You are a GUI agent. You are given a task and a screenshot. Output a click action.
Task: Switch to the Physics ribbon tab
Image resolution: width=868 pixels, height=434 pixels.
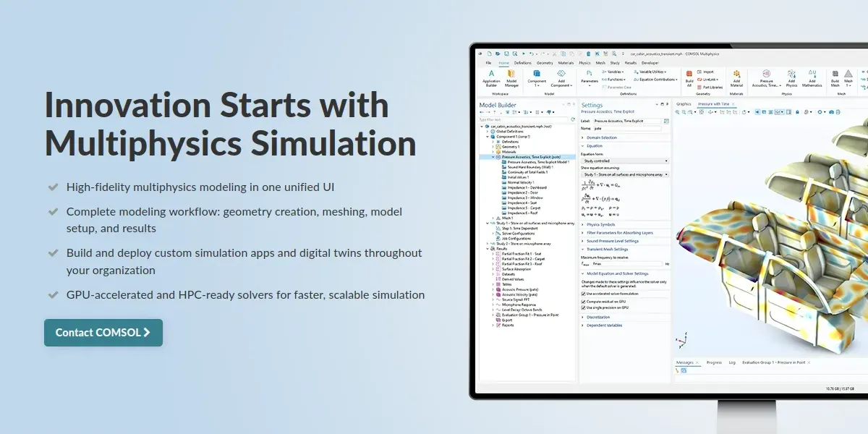584,63
